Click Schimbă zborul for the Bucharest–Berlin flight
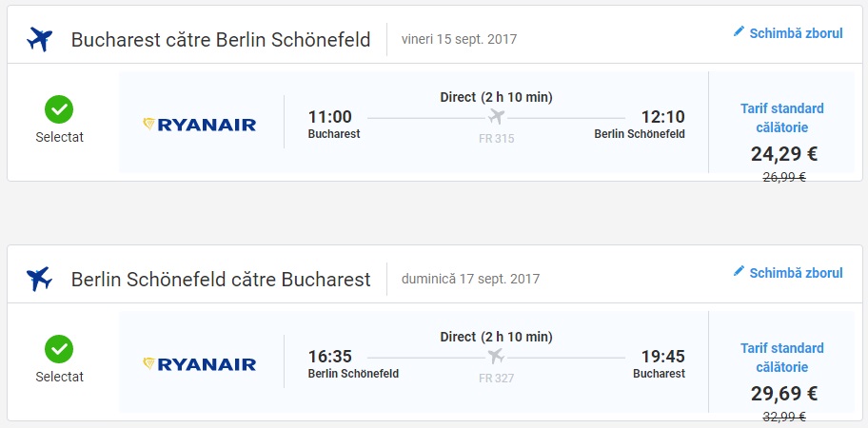Viewport: 868px width, 428px height. [796, 33]
